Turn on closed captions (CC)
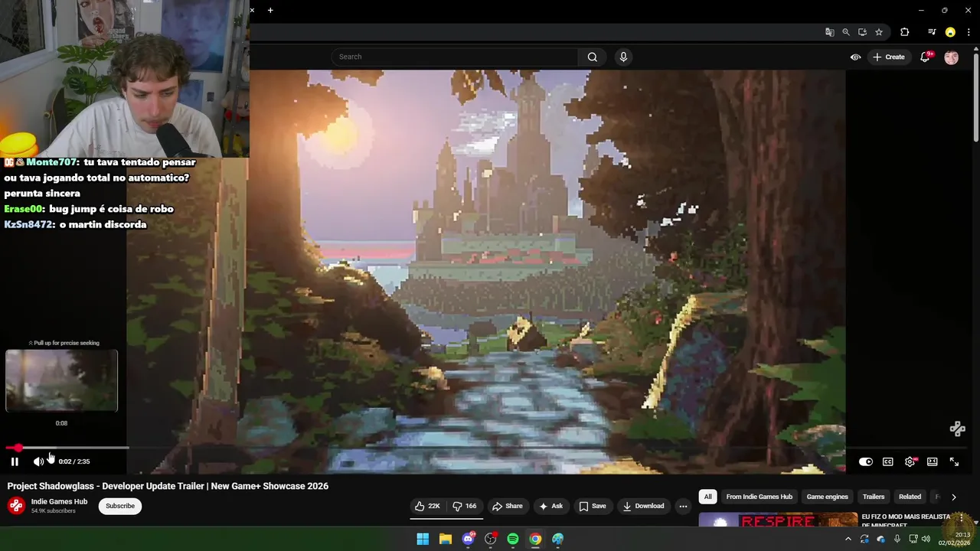 click(x=888, y=461)
